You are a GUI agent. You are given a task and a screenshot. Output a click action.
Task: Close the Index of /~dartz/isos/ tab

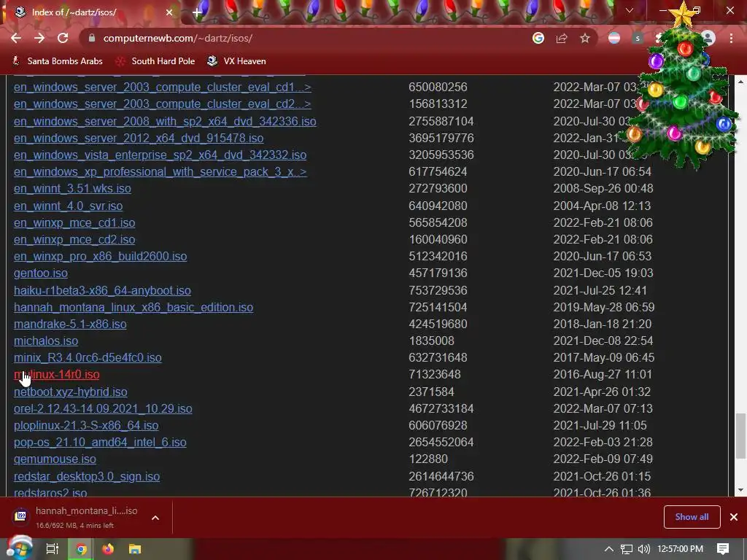click(169, 12)
